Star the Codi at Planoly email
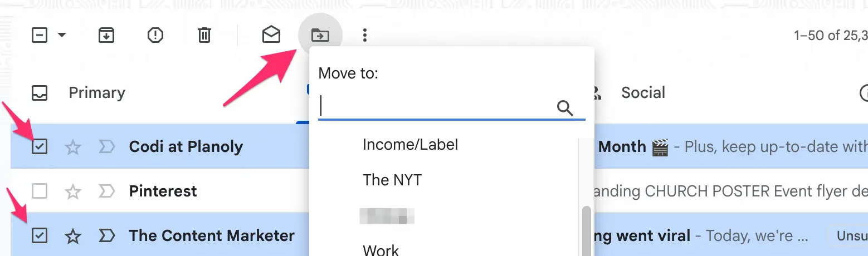 coord(73,147)
